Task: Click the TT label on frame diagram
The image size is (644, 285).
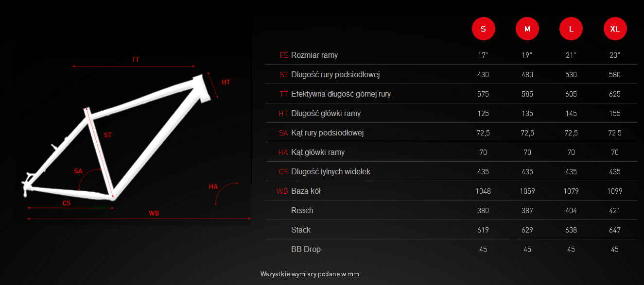Action: 136,59
